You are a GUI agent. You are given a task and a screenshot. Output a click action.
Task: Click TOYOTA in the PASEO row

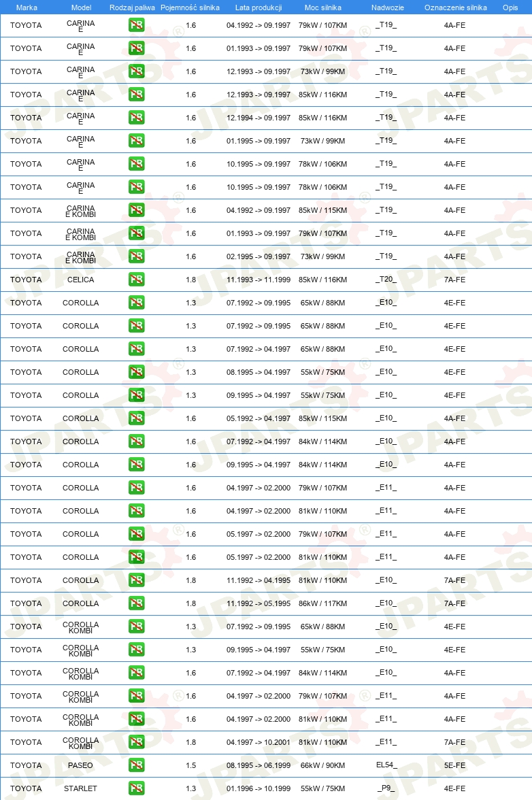(x=26, y=765)
